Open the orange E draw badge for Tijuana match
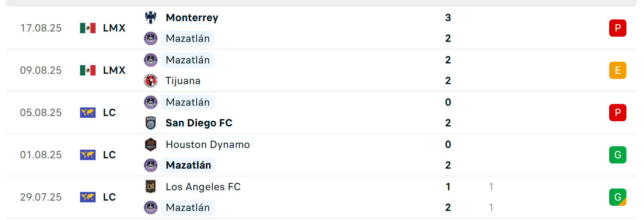The width and height of the screenshot is (644, 220). tap(618, 70)
